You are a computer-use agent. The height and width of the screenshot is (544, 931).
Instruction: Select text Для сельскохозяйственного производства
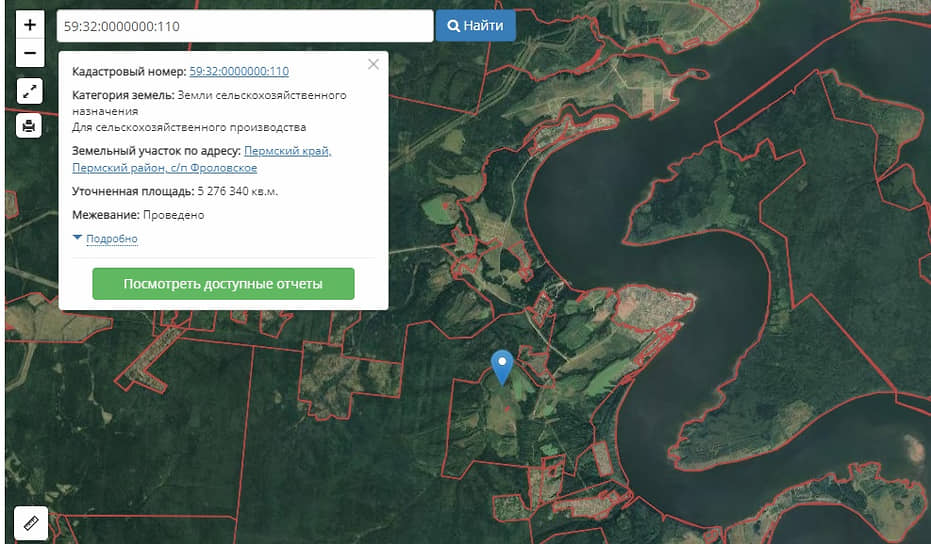[x=189, y=127]
